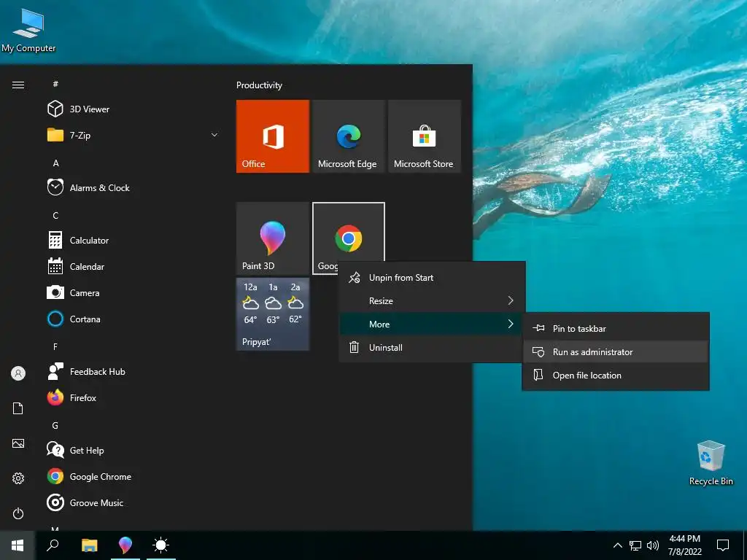The height and width of the screenshot is (560, 747).
Task: Click the A letter header
Action: point(55,163)
